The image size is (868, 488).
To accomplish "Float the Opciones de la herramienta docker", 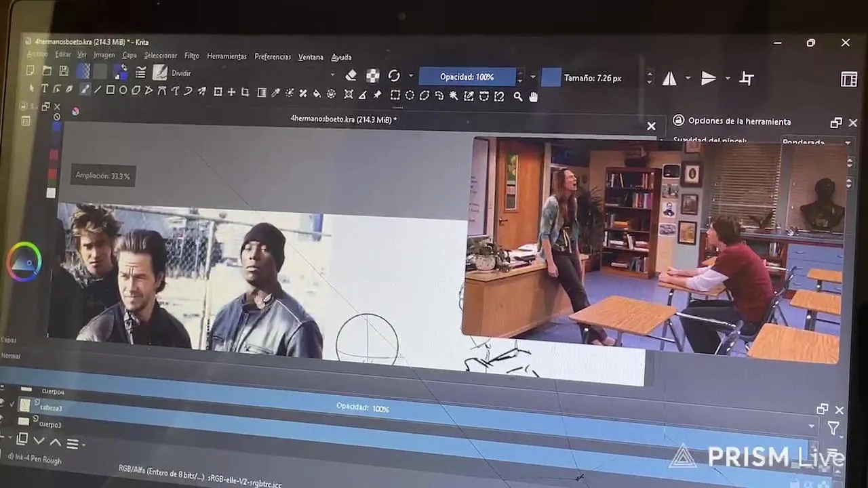I will click(835, 123).
